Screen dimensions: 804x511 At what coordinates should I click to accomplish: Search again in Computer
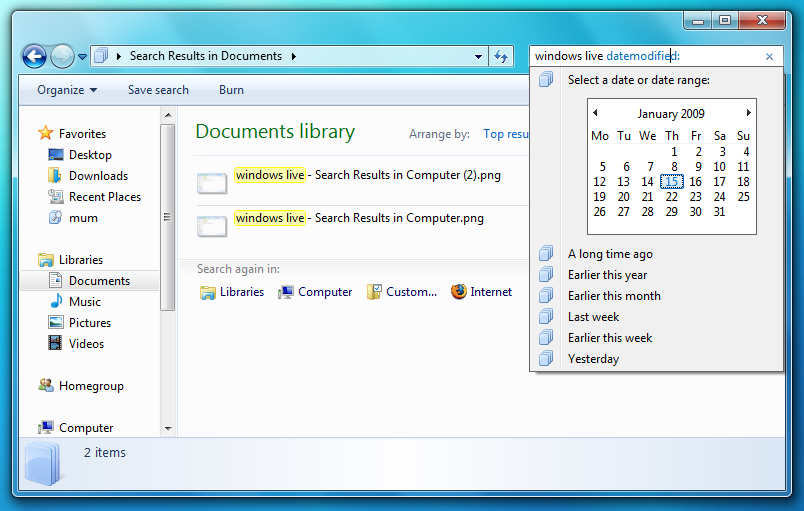click(x=315, y=292)
